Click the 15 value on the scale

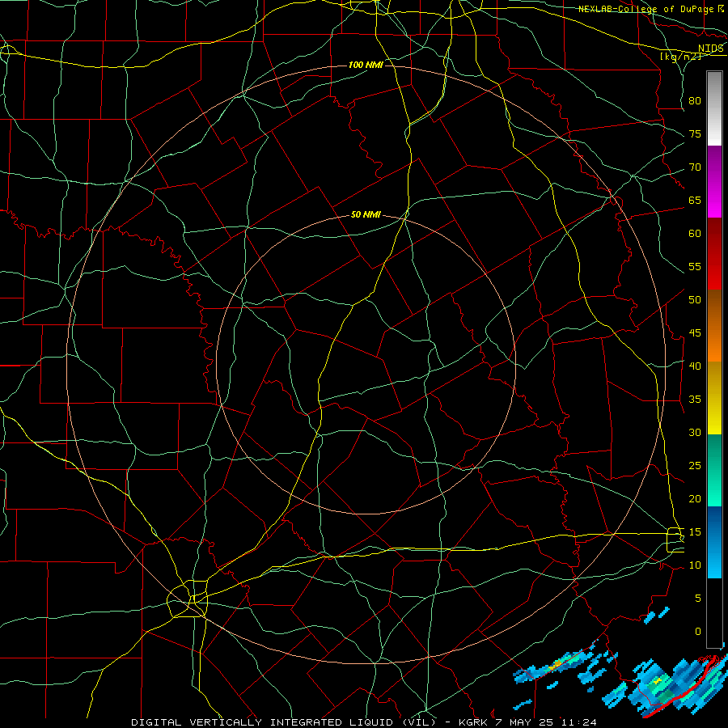[x=695, y=532]
